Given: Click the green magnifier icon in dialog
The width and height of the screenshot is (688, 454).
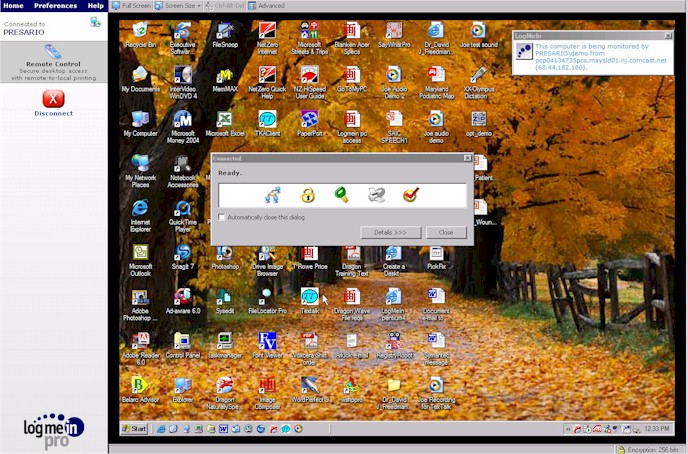Looking at the screenshot, I should point(341,194).
